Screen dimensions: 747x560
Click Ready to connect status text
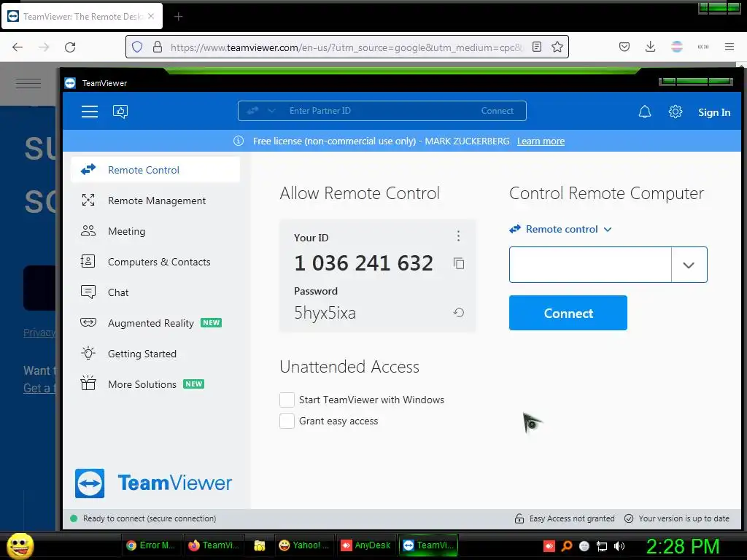149,518
